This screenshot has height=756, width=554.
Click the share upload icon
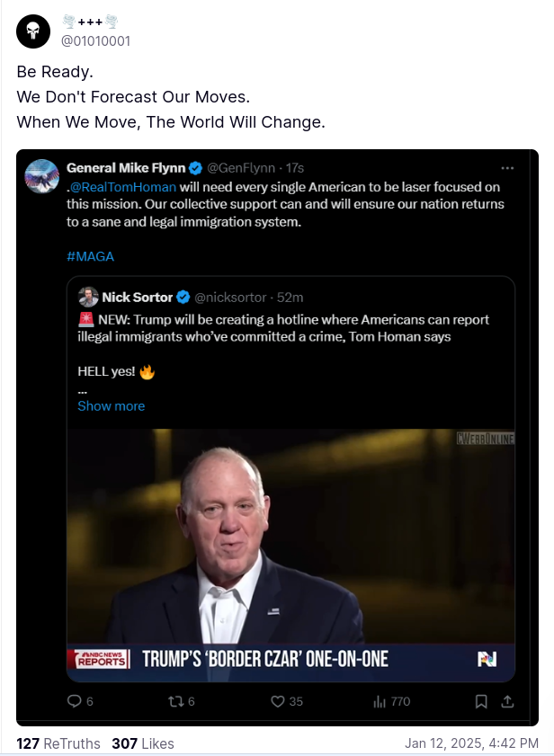pyautogui.click(x=507, y=701)
